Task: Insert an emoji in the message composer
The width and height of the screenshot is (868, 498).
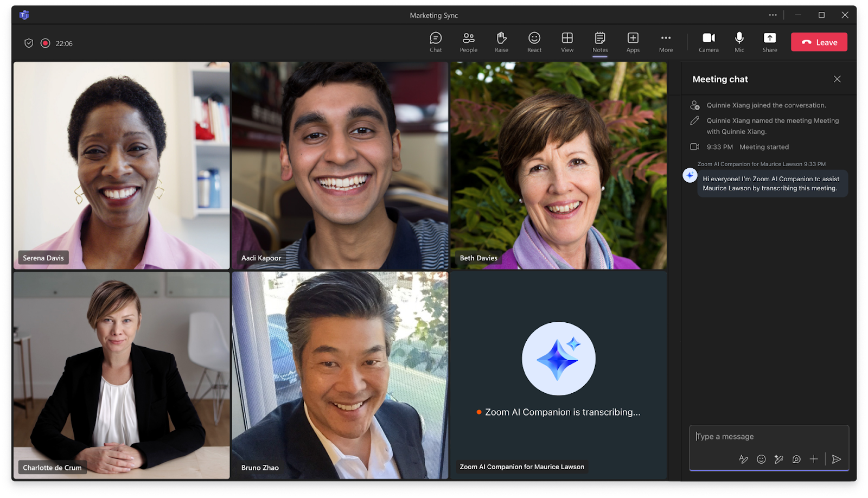Action: (x=761, y=459)
